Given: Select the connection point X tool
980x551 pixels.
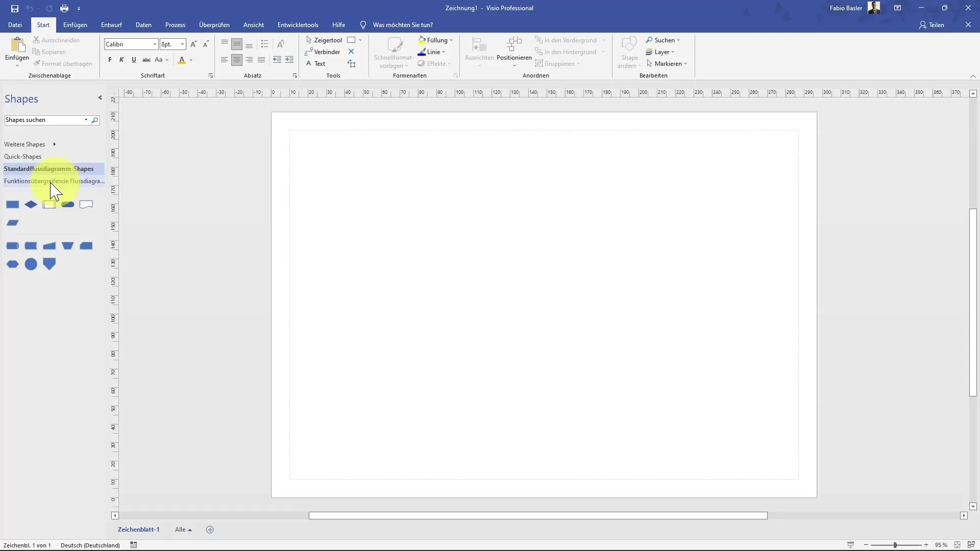Looking at the screenshot, I should (351, 52).
